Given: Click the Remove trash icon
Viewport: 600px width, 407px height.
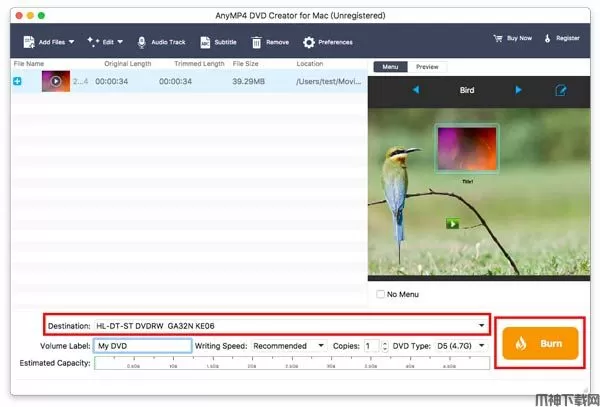Looking at the screenshot, I should click(x=257, y=42).
